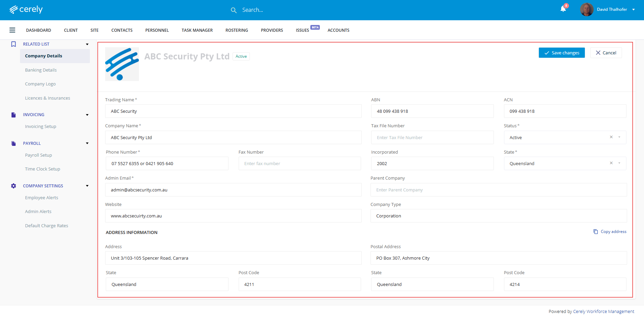
Task: Collapse the Invoicing section
Action: coord(87,115)
